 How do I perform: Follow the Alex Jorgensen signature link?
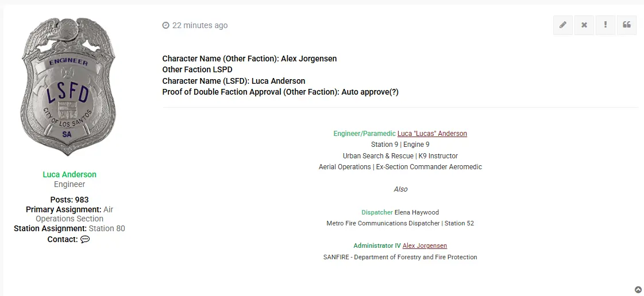425,246
